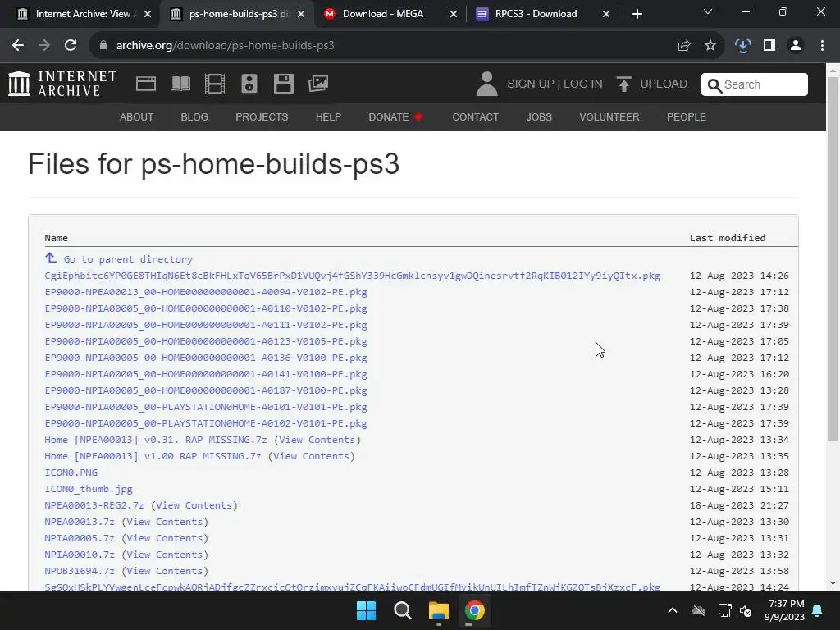Download PLAYSTATION0HOME-A0101-V0101-PE.pkg
840x630 pixels.
(x=206, y=407)
